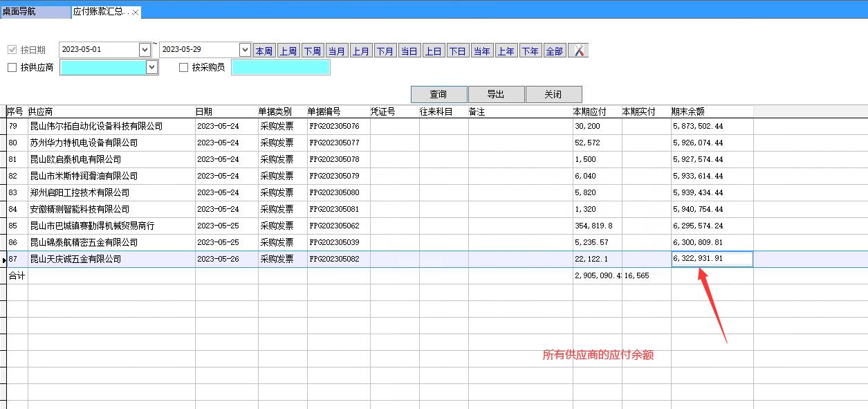Click the 全部 date range shortcut
The height and width of the screenshot is (409, 868).
pos(554,51)
